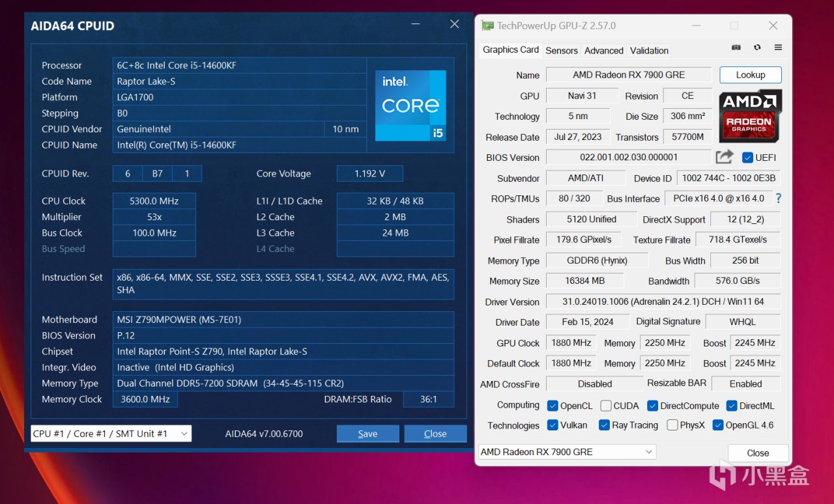The width and height of the screenshot is (834, 504).
Task: Click the Digital Signature WHQL field
Action: tap(743, 322)
